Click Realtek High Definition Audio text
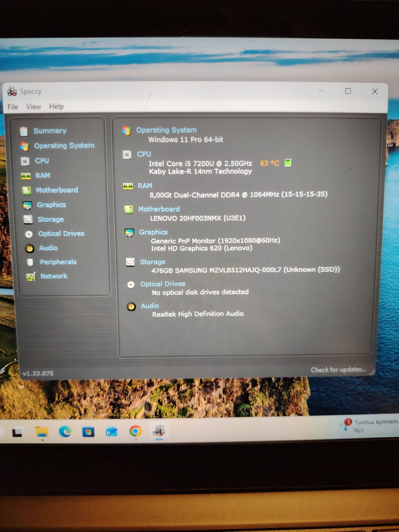Image resolution: width=399 pixels, height=532 pixels. (x=198, y=314)
